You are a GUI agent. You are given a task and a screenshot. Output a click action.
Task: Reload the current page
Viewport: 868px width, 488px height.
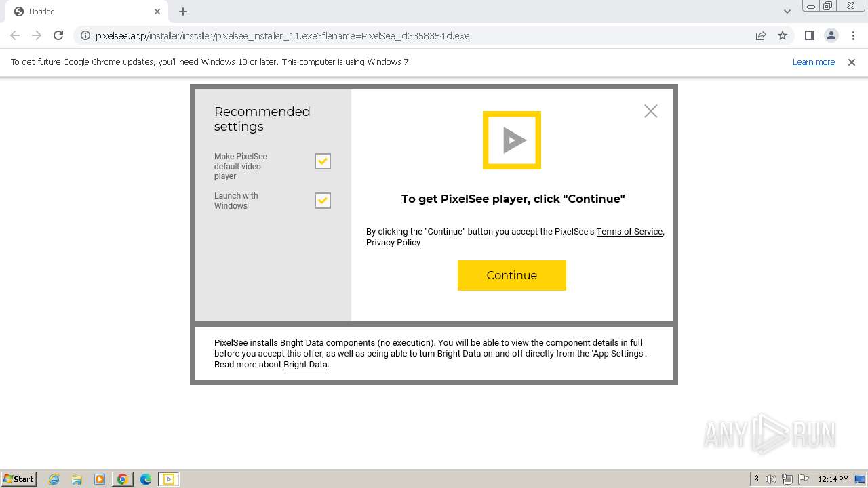pos(58,35)
